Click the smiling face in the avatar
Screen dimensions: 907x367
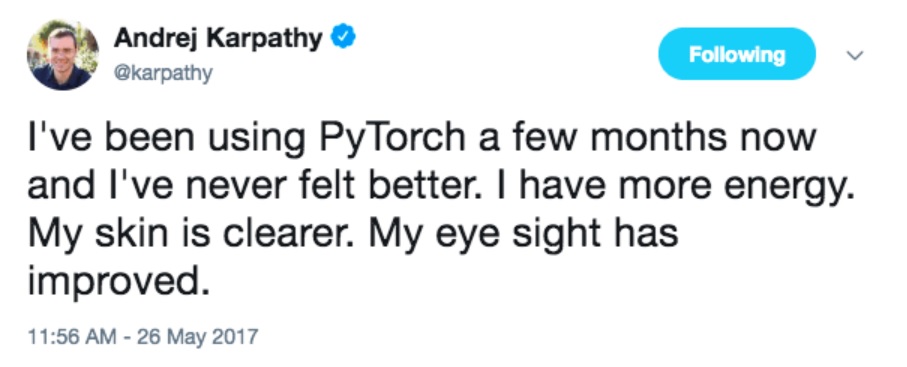click(62, 50)
